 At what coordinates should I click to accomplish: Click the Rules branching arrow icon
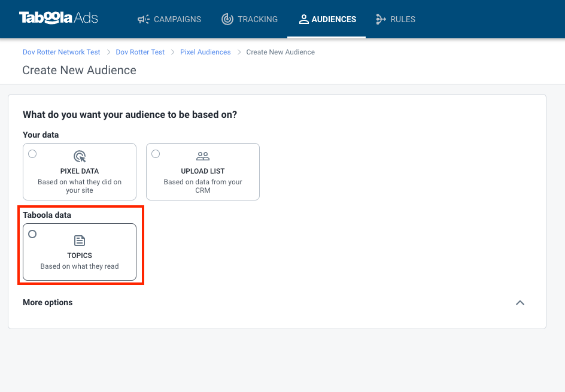381,19
